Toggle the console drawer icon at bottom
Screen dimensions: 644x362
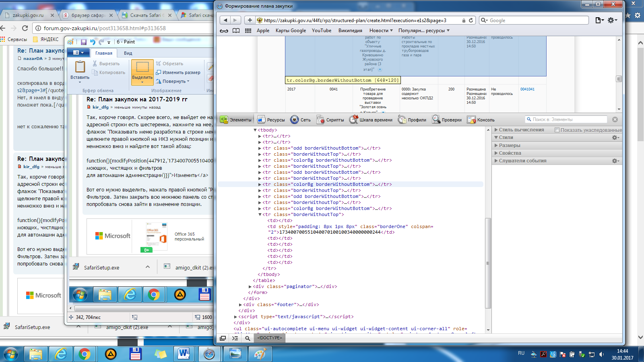click(235, 338)
